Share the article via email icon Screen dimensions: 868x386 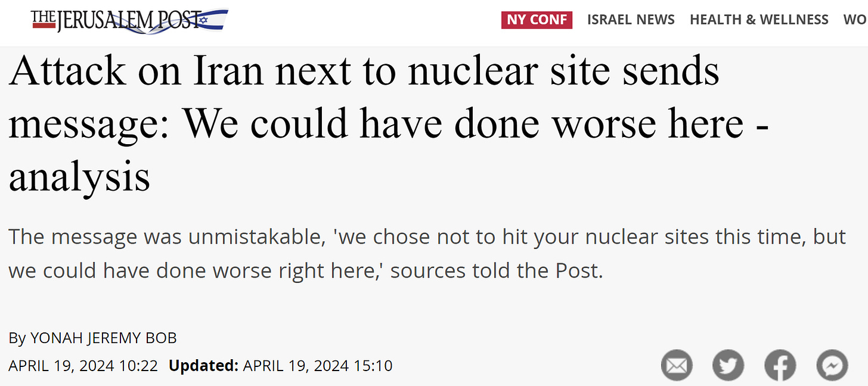676,365
